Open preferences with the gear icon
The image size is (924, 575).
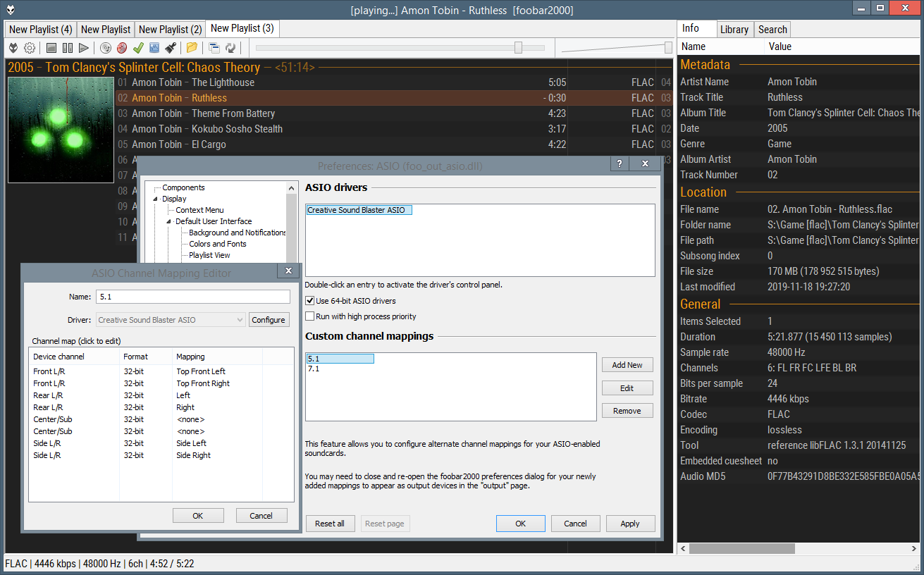point(30,48)
